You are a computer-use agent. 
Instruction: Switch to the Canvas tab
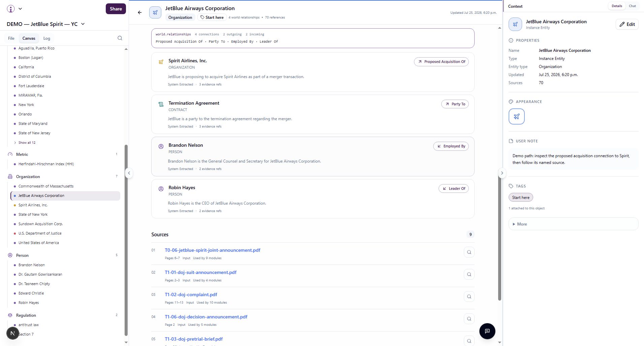(29, 38)
